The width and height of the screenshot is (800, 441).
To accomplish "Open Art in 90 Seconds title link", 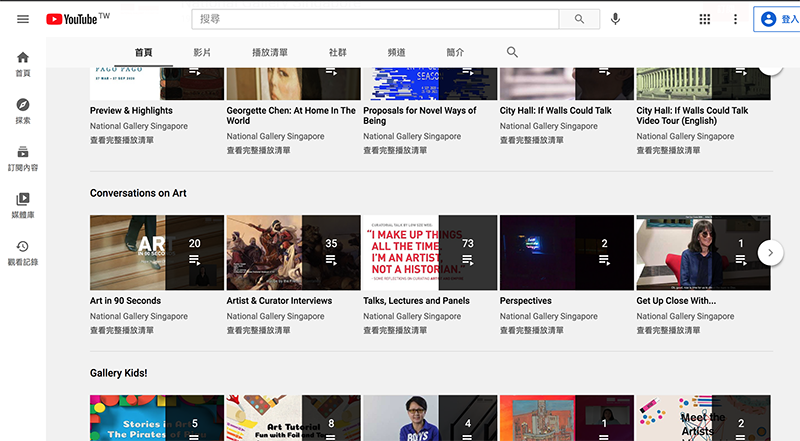I will pyautogui.click(x=125, y=300).
